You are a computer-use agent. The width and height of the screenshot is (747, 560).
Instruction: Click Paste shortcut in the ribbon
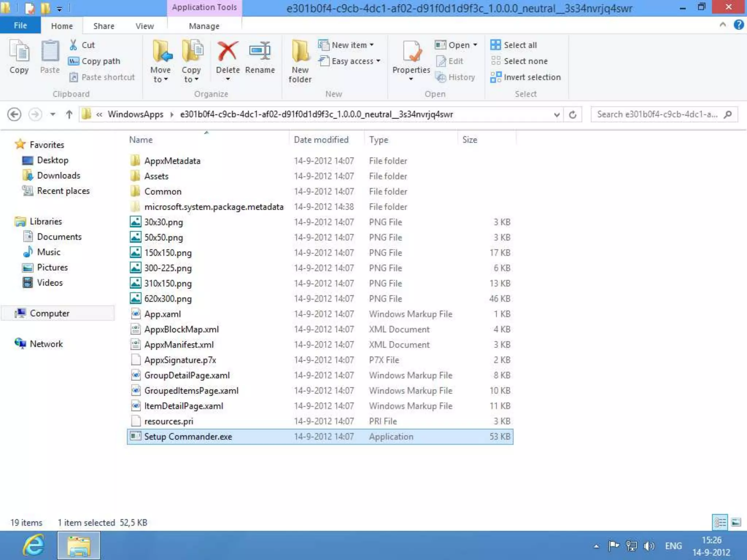tap(102, 77)
